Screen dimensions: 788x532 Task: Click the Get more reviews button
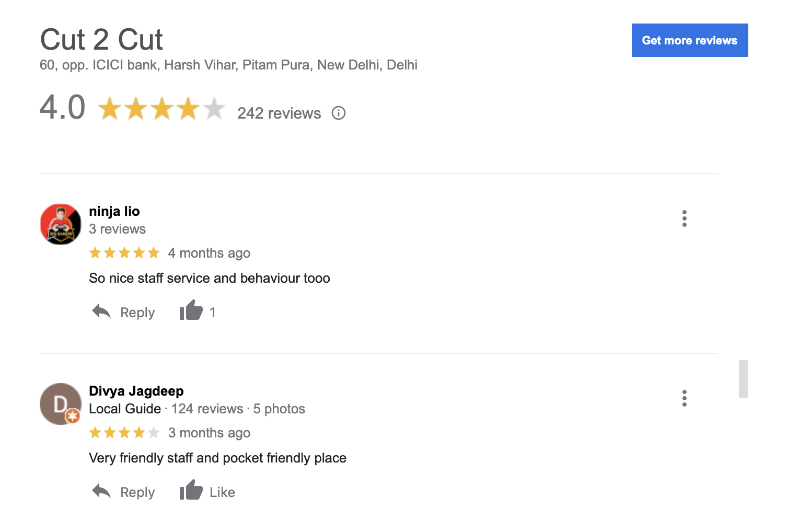pos(690,40)
